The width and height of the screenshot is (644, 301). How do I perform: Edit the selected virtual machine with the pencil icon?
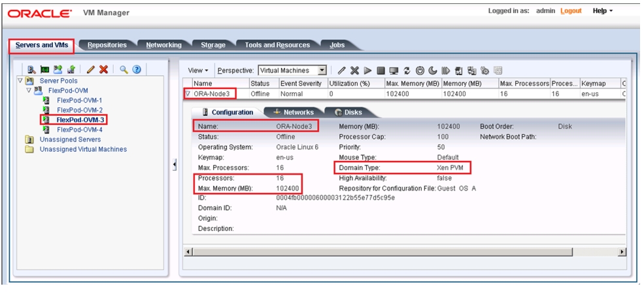(x=342, y=71)
